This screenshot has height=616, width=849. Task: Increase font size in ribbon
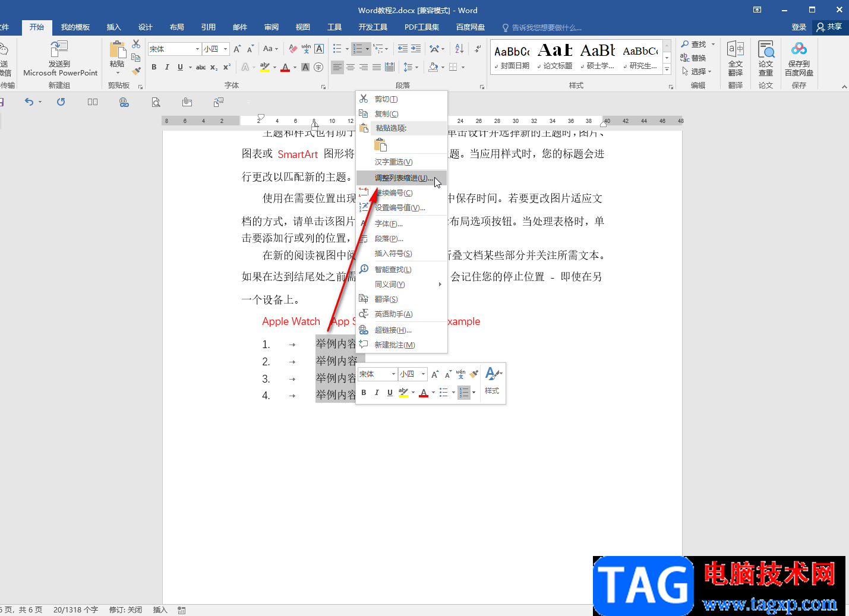click(237, 49)
